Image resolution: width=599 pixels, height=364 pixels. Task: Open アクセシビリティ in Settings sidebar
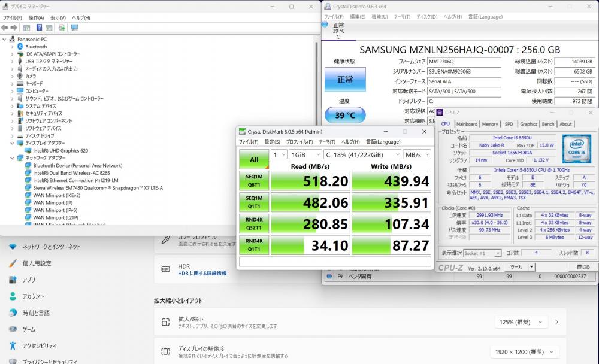click(32, 345)
